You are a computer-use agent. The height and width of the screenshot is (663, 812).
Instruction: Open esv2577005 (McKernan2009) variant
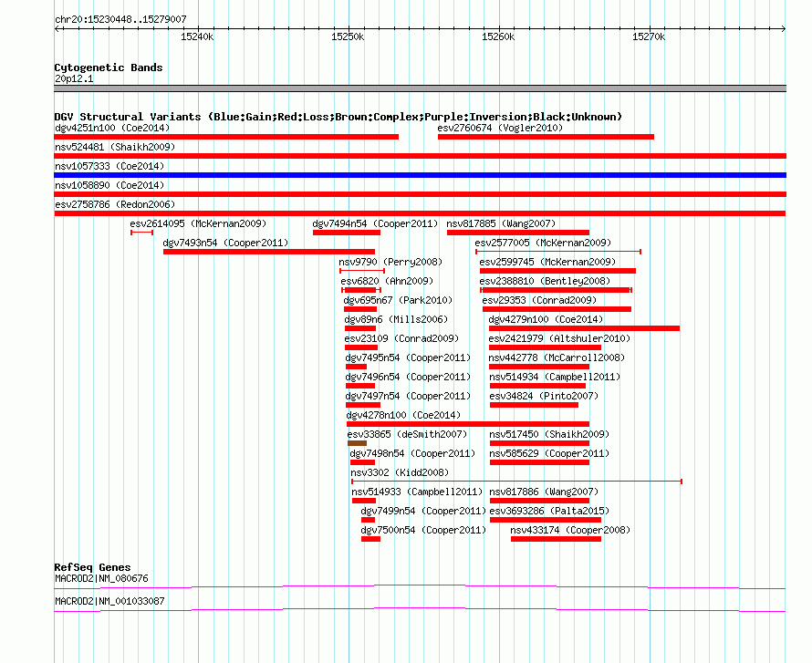coord(543,243)
